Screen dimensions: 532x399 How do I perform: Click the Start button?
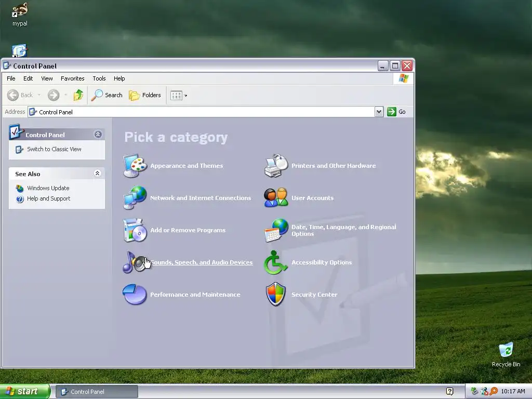click(25, 392)
